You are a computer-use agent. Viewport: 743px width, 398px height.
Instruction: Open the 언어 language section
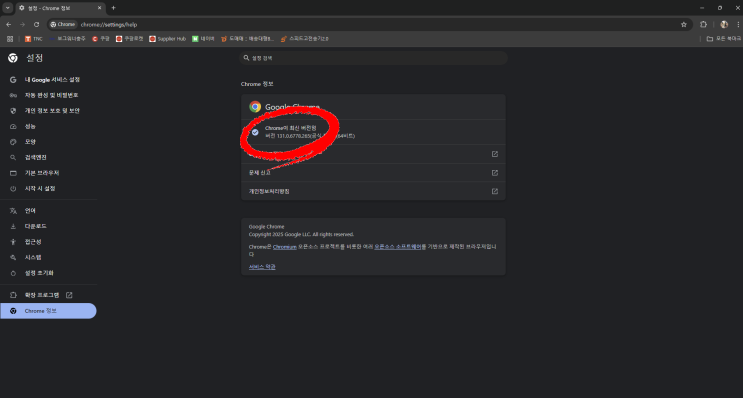pos(48,211)
